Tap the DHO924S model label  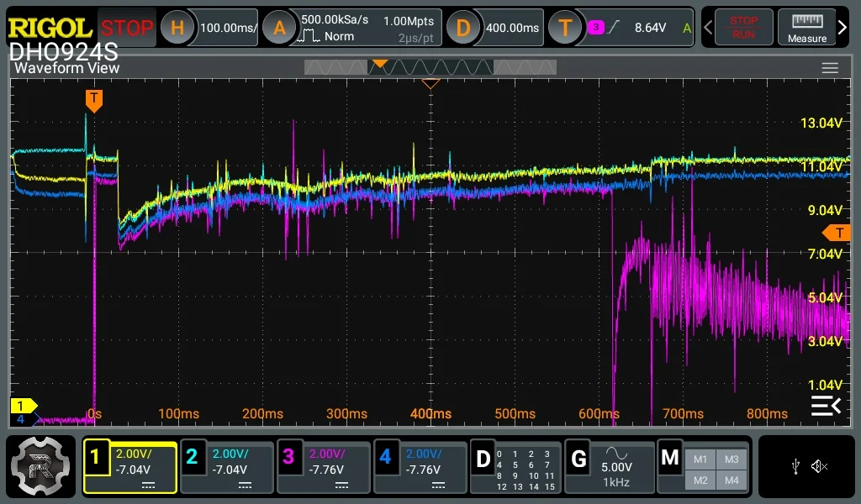pos(63,52)
